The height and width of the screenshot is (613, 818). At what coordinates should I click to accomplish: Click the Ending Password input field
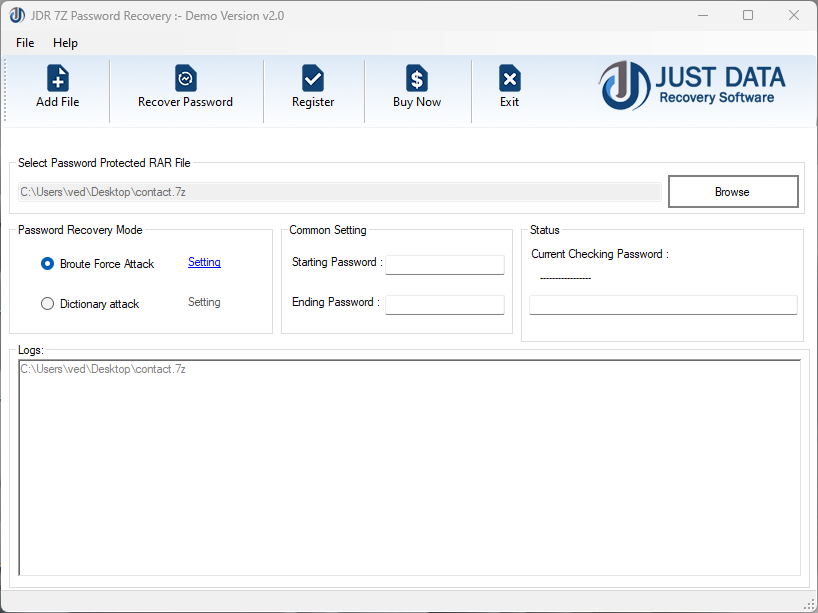[x=444, y=302]
